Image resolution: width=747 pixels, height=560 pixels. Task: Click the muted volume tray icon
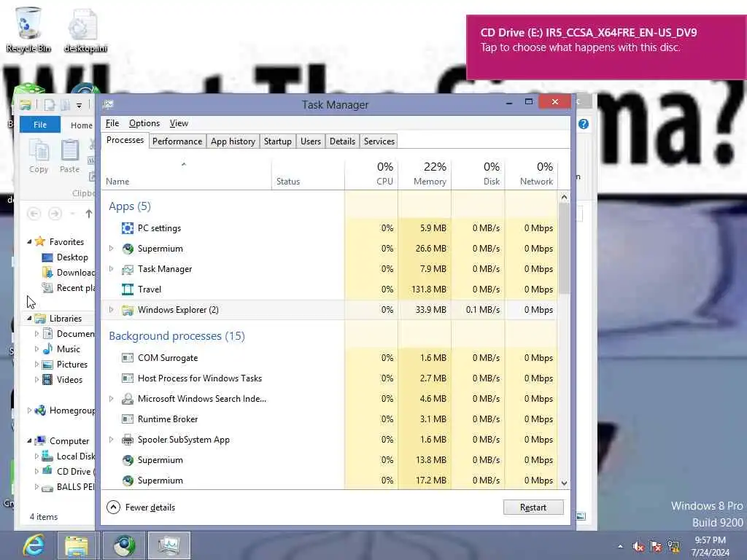point(638,546)
